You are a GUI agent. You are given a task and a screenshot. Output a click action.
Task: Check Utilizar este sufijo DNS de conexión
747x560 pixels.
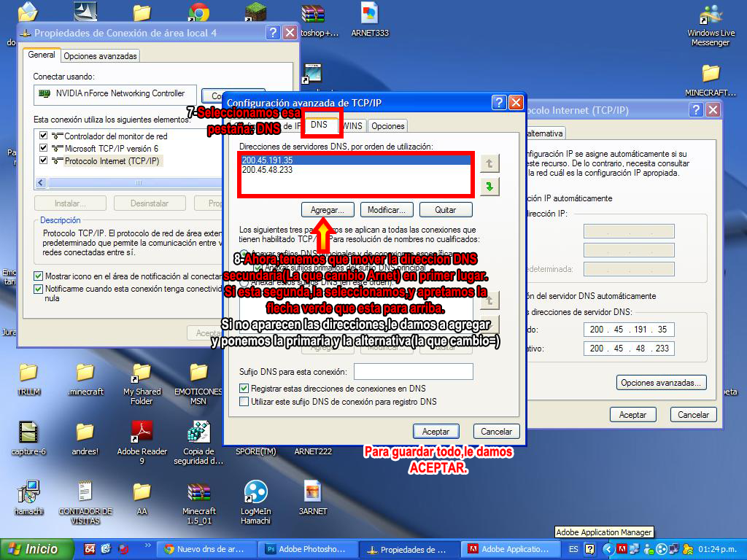(x=244, y=402)
